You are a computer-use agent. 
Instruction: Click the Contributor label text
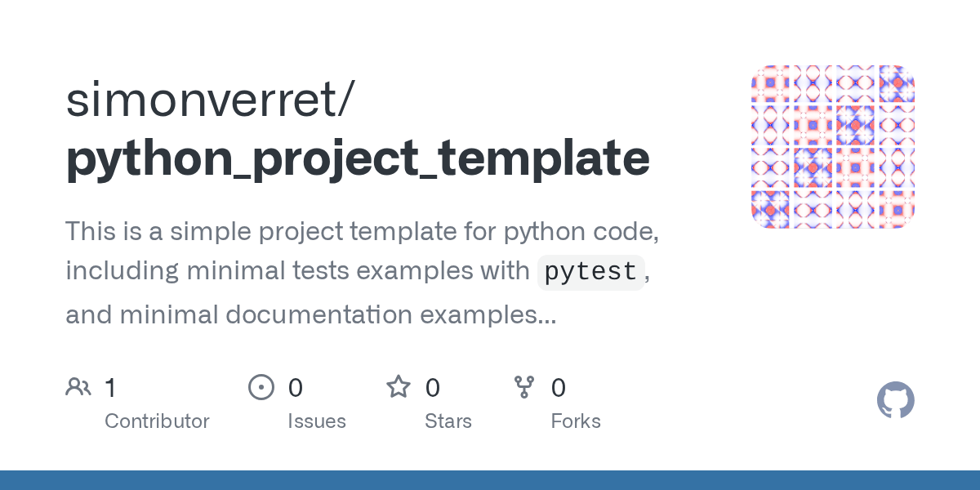coord(157,421)
